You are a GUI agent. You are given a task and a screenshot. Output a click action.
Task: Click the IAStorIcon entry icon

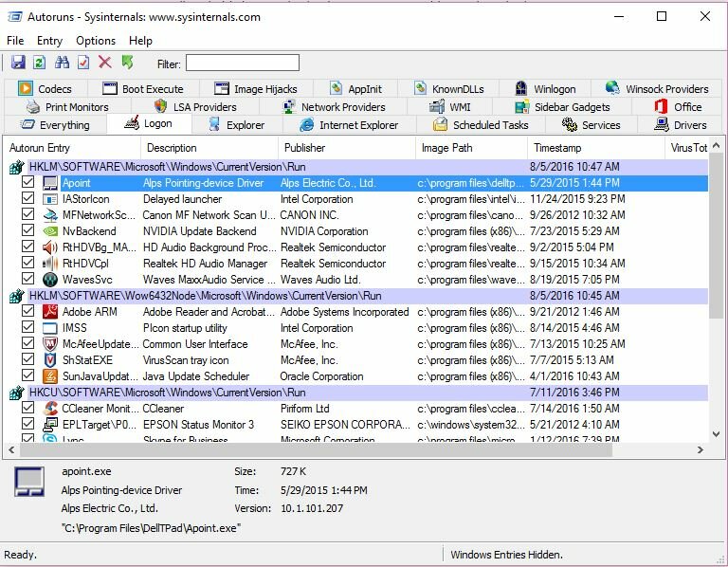50,199
